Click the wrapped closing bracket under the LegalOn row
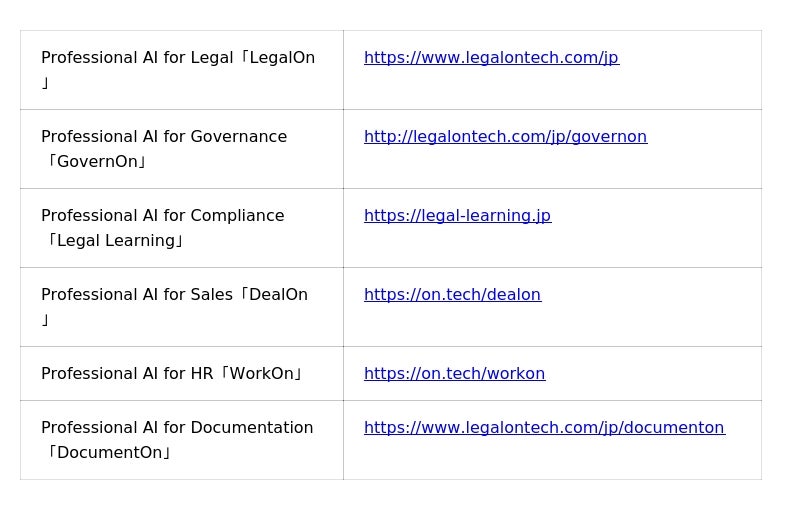800x510 pixels. click(45, 83)
